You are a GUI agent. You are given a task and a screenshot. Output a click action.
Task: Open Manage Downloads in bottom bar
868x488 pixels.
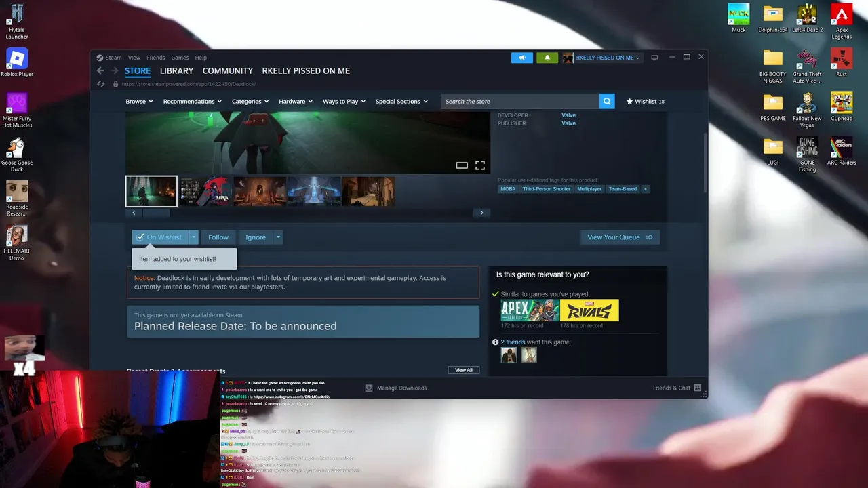[x=396, y=388]
